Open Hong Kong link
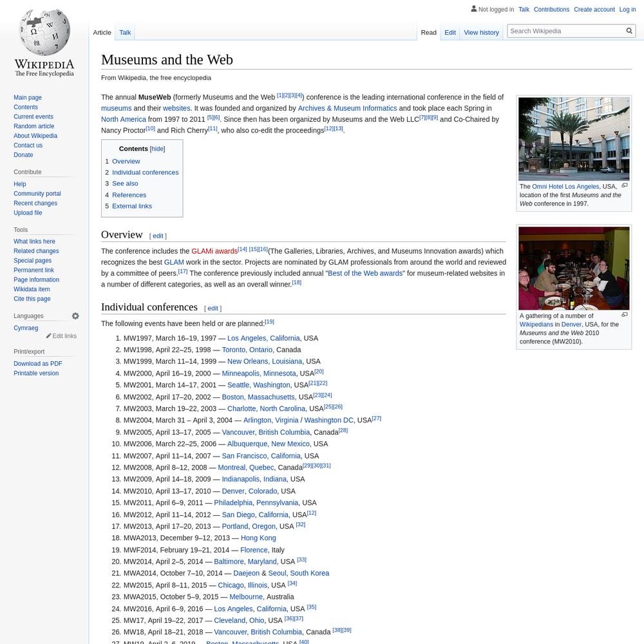644x644 pixels. coord(258,538)
